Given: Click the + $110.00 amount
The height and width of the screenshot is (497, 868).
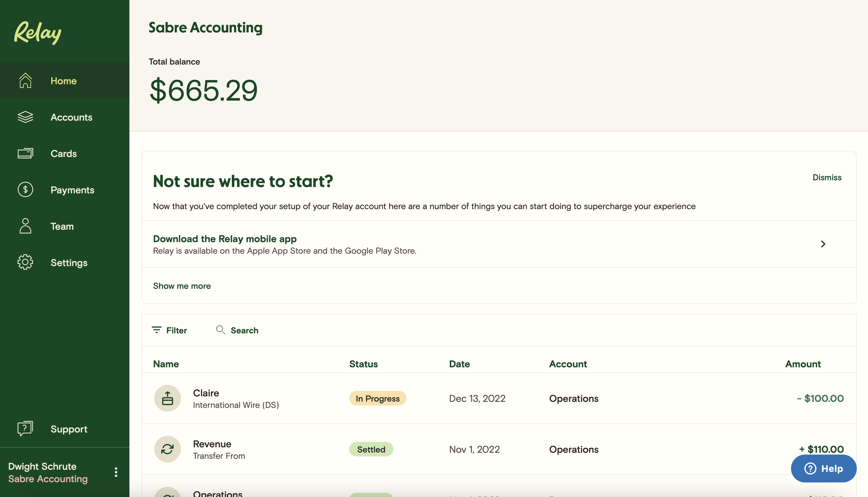Looking at the screenshot, I should tap(821, 449).
